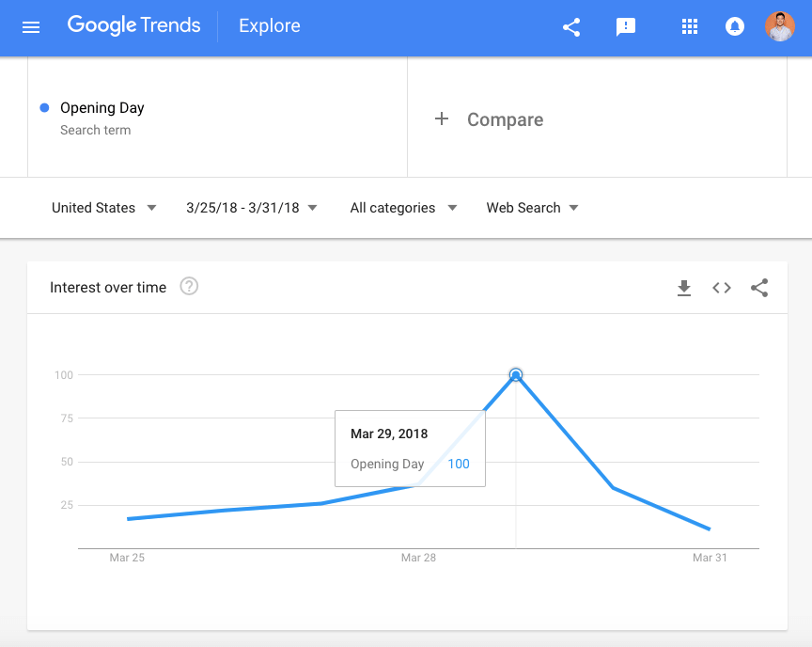Expand the All categories dropdown
Screen dimensions: 812x647
click(x=403, y=208)
